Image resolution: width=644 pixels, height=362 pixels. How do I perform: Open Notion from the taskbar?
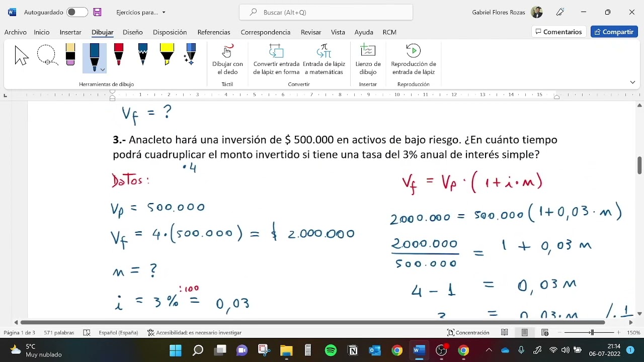click(353, 350)
